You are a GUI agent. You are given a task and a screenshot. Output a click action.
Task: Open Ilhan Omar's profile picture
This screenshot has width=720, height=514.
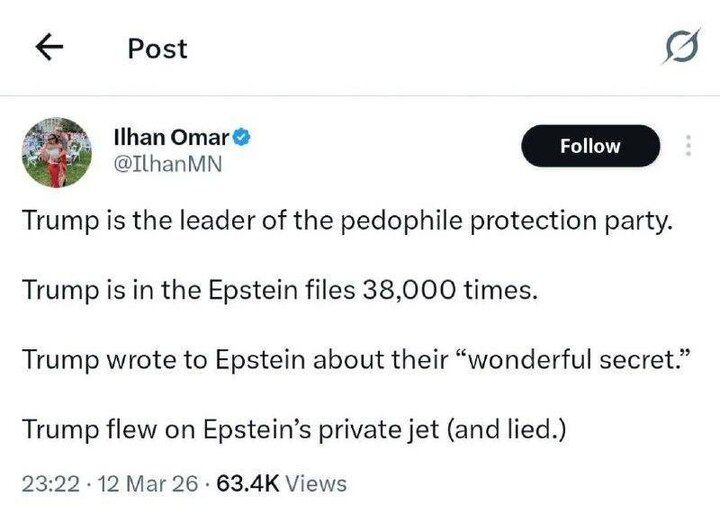click(56, 151)
